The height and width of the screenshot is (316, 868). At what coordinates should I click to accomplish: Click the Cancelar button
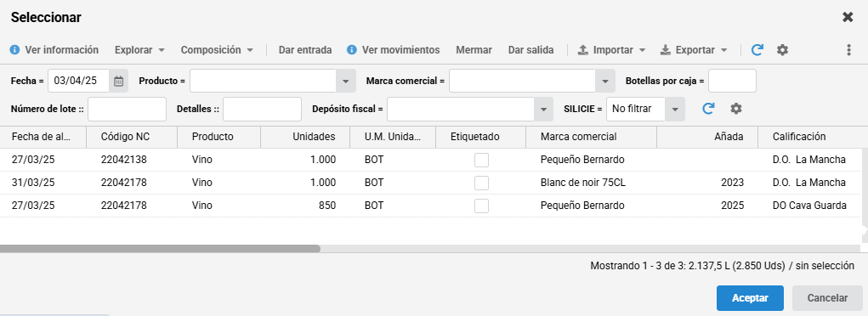tap(827, 298)
